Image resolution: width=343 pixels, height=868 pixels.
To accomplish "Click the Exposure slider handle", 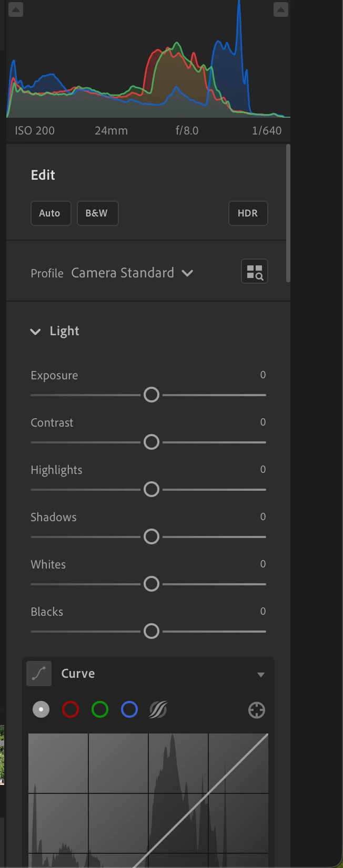I will pos(152,395).
